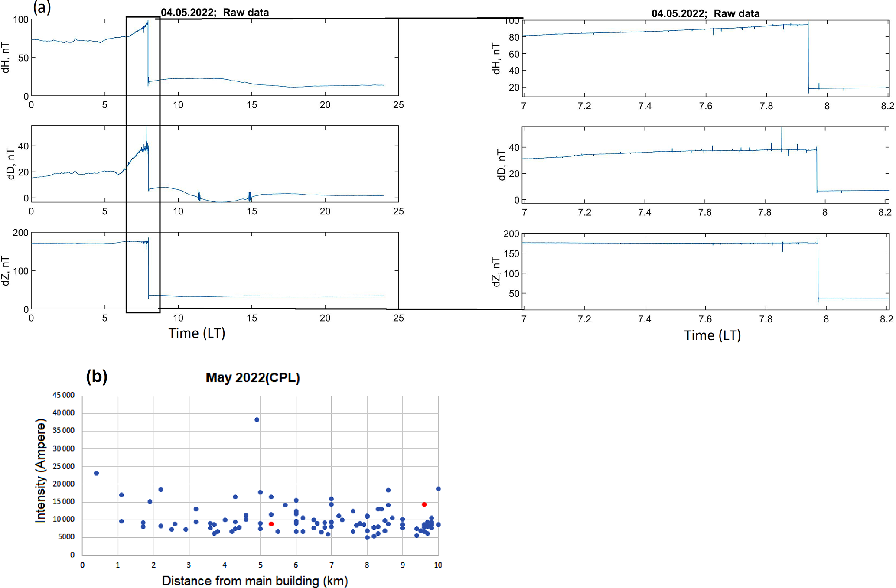Click the 'May 2022(CPL)' chart title
The width and height of the screenshot is (896, 588).
[x=252, y=377]
